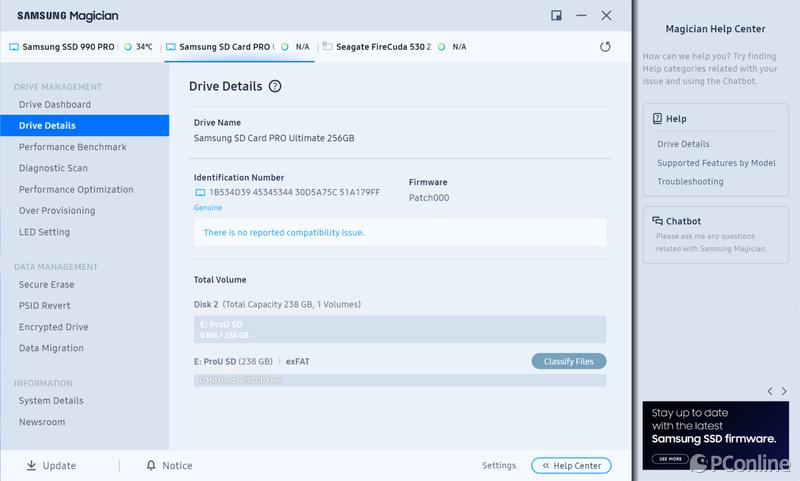
Task: Click the 990 PRO status indicator circle
Action: [128, 47]
